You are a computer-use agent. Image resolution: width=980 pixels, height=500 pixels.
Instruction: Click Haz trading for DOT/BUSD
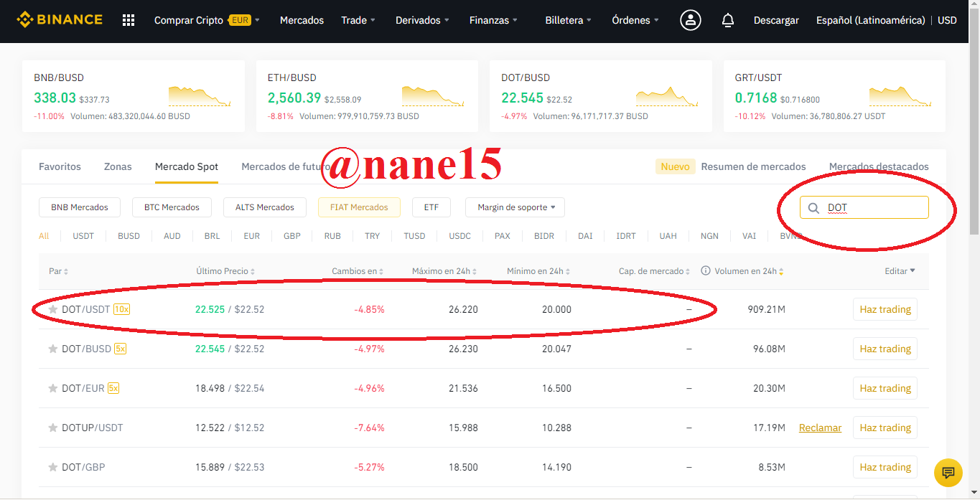(x=885, y=349)
